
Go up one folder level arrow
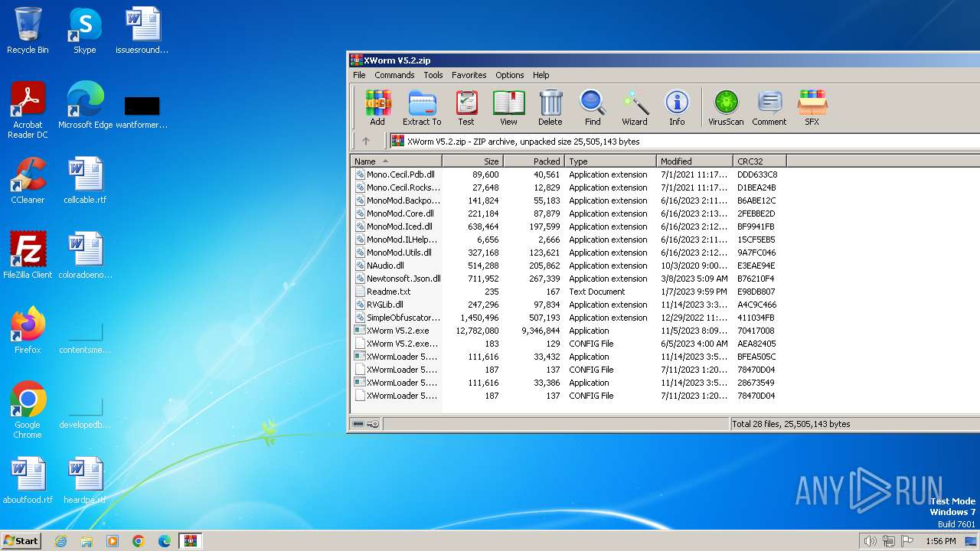pyautogui.click(x=366, y=141)
